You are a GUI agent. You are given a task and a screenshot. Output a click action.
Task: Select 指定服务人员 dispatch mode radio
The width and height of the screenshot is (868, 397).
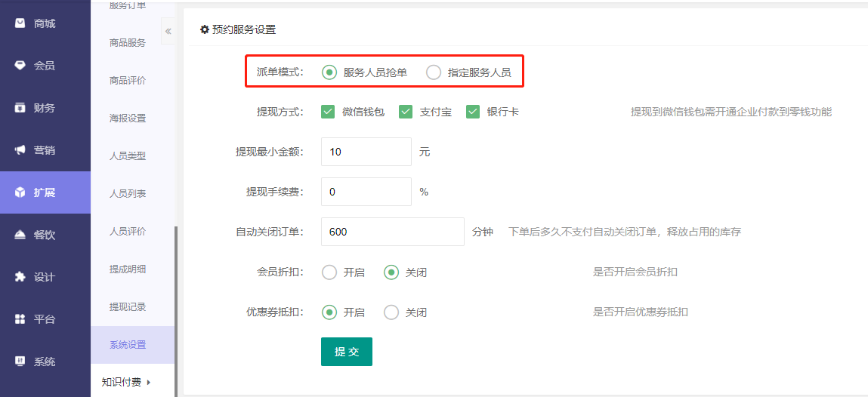coord(434,72)
